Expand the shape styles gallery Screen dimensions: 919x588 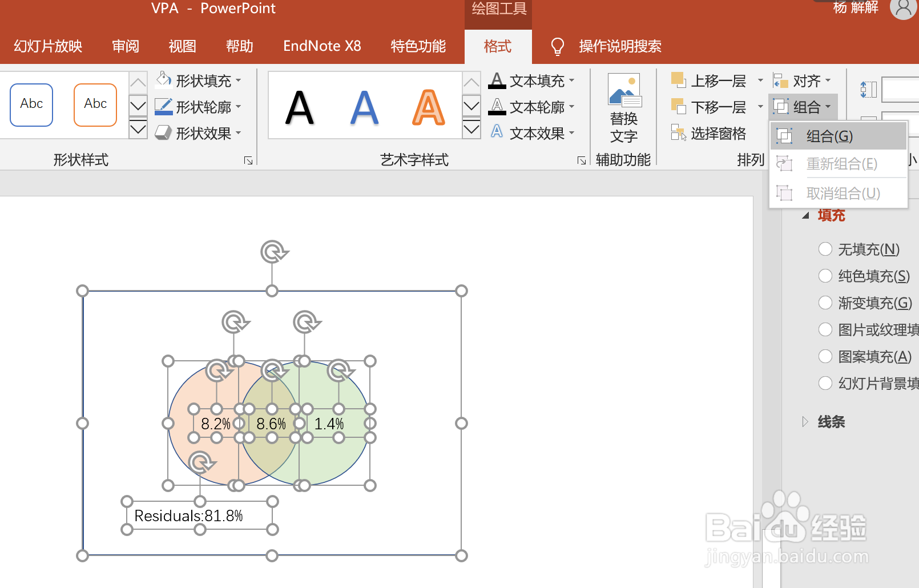click(138, 130)
